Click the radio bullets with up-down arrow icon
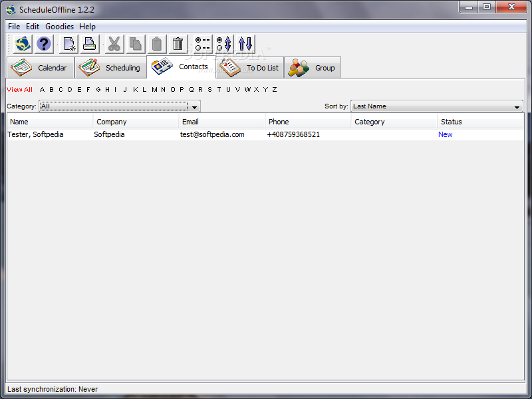 point(223,44)
